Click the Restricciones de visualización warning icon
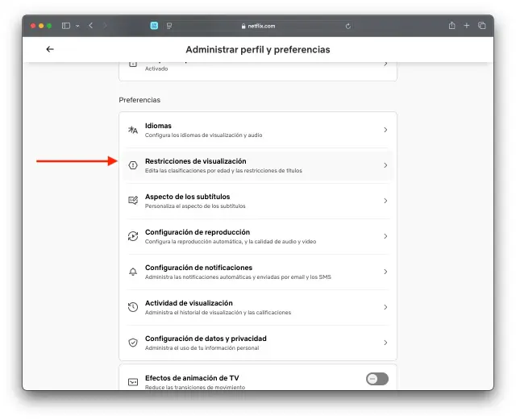The width and height of the screenshot is (516, 420). tap(133, 165)
